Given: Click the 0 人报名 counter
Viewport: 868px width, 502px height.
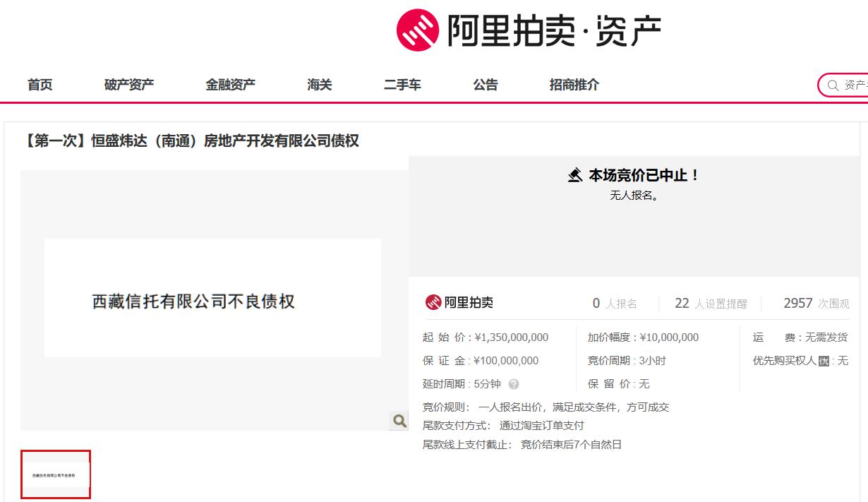Looking at the screenshot, I should [615, 304].
